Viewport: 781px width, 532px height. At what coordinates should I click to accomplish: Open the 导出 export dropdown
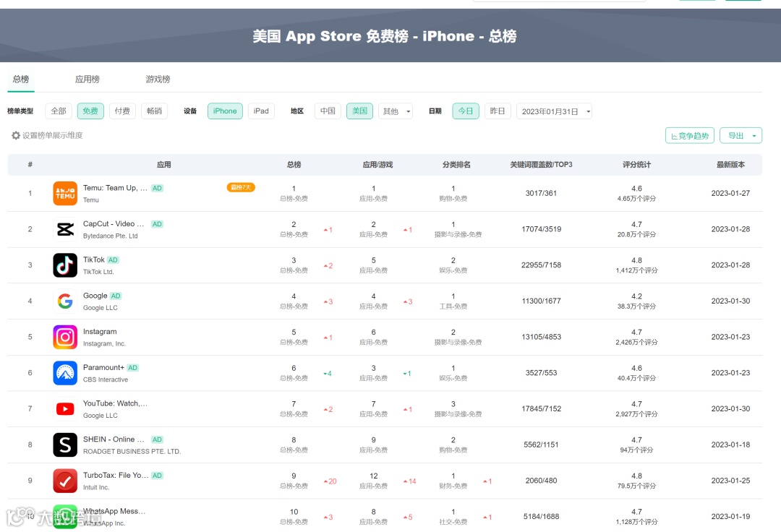(x=741, y=135)
